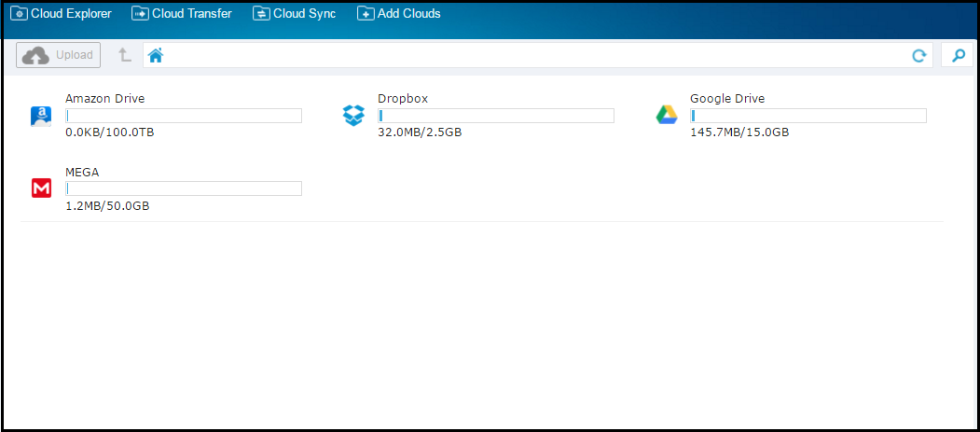The image size is (980, 432).
Task: Click the Google Drive storage usage bar
Action: [808, 116]
